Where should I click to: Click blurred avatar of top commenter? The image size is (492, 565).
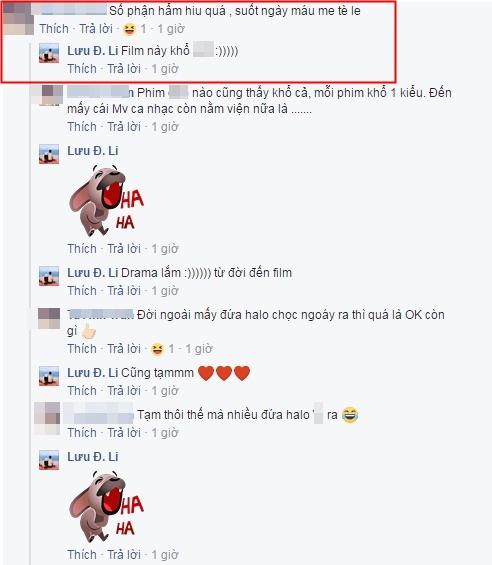point(17,18)
